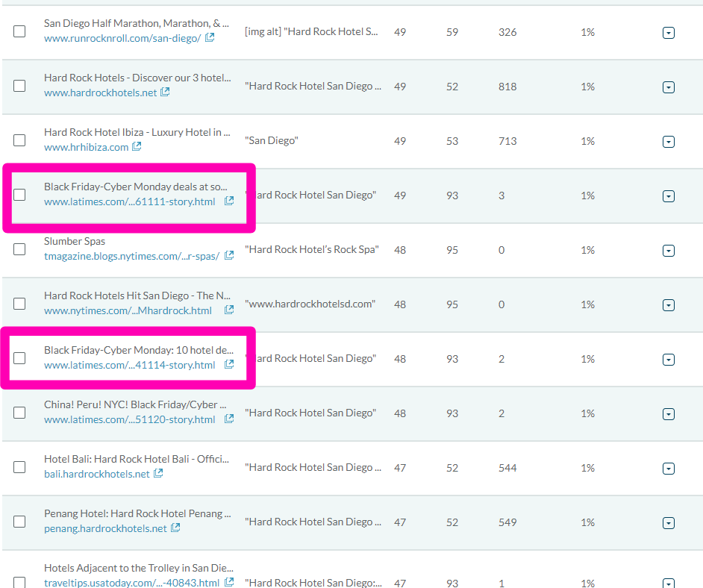Viewport: 703px width, 588px height.
Task: Open latimes.com 61111-story.html link
Action: (130, 201)
